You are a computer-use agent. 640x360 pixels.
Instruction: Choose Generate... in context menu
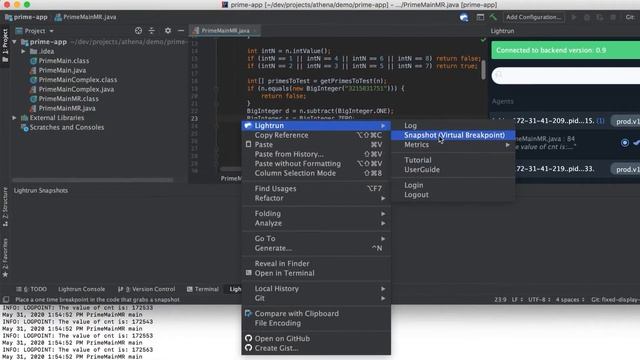click(316, 248)
